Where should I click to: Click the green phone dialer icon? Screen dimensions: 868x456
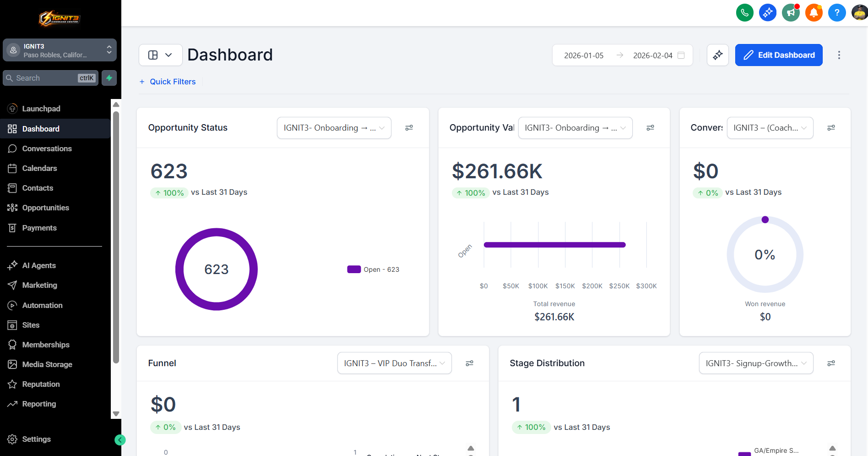point(744,12)
